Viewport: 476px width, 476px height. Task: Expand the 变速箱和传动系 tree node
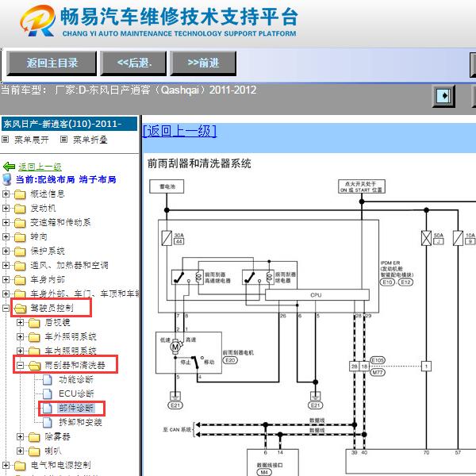tap(6, 222)
